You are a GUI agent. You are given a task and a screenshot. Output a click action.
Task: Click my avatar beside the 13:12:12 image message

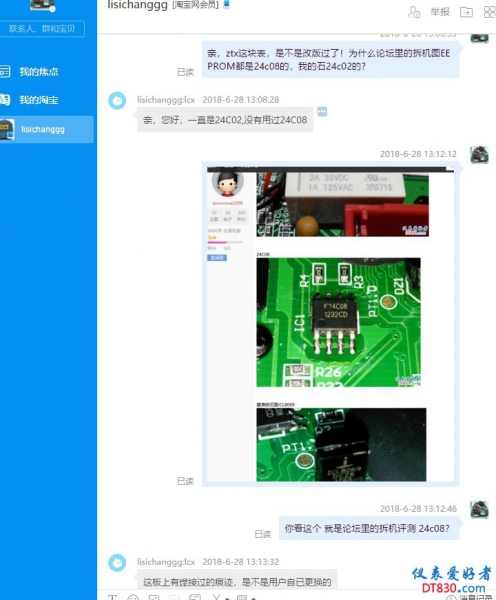[480, 155]
